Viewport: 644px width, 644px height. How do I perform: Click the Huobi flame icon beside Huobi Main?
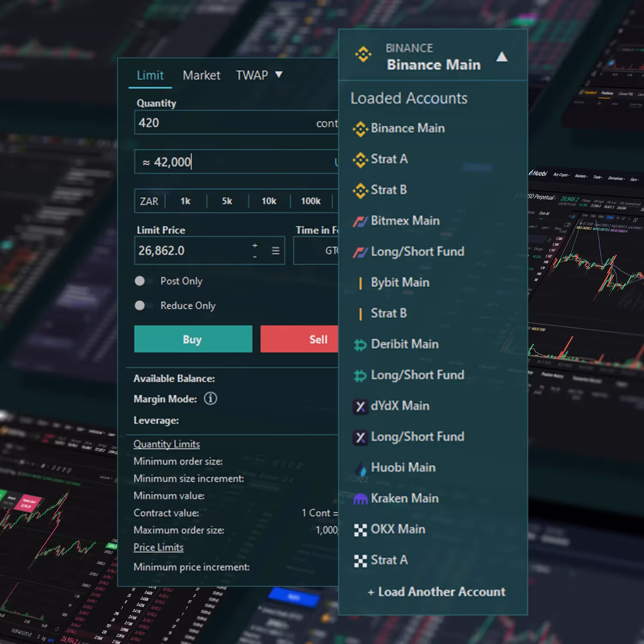361,468
